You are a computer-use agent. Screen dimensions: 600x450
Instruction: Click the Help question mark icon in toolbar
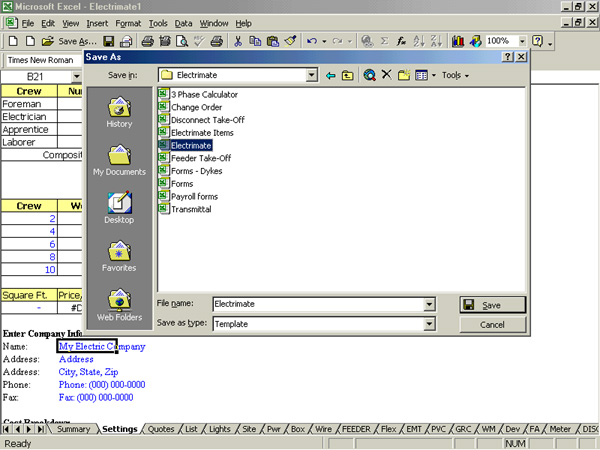pyautogui.click(x=537, y=41)
